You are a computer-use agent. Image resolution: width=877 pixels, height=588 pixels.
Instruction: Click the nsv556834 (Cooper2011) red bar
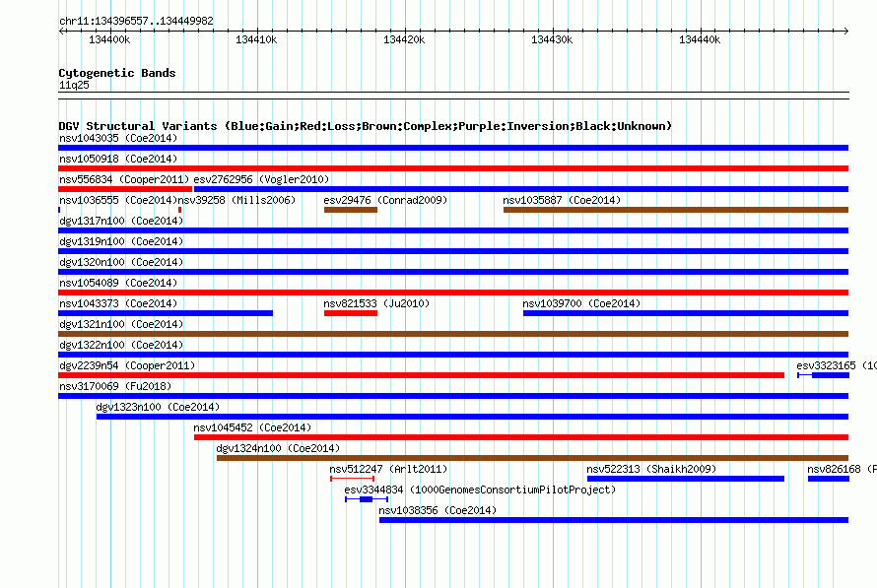(x=125, y=189)
